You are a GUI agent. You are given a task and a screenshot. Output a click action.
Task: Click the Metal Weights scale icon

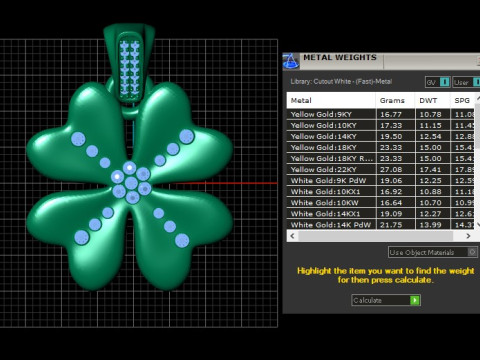[x=290, y=61]
